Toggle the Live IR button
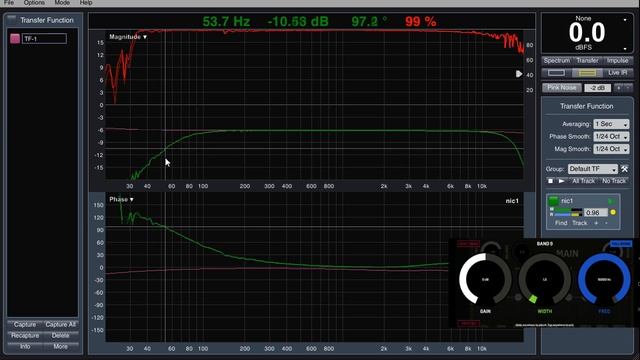 (618, 73)
